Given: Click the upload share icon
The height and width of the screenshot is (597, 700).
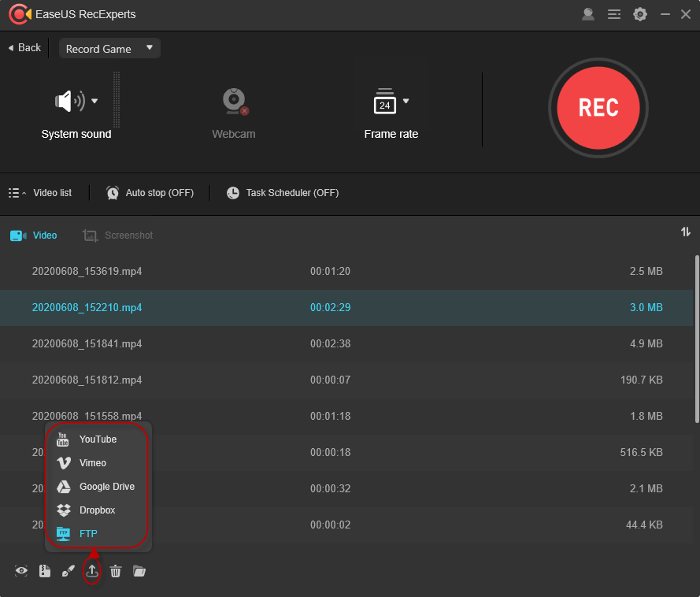Looking at the screenshot, I should pyautogui.click(x=92, y=571).
